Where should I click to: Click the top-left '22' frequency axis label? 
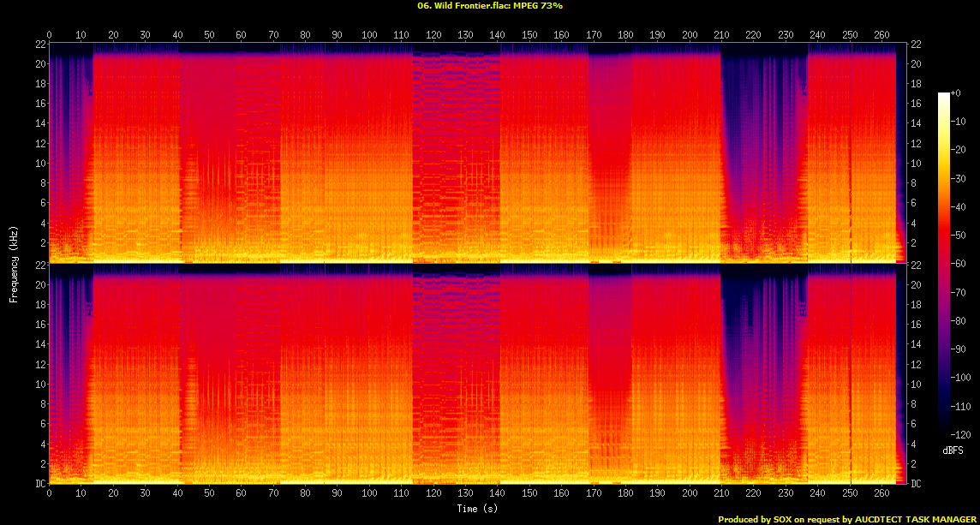(39, 45)
